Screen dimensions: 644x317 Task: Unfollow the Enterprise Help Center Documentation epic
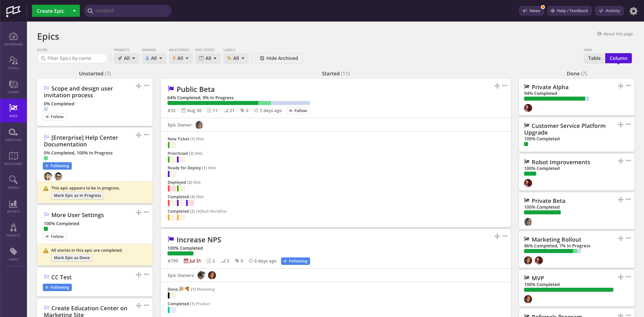pos(57,166)
